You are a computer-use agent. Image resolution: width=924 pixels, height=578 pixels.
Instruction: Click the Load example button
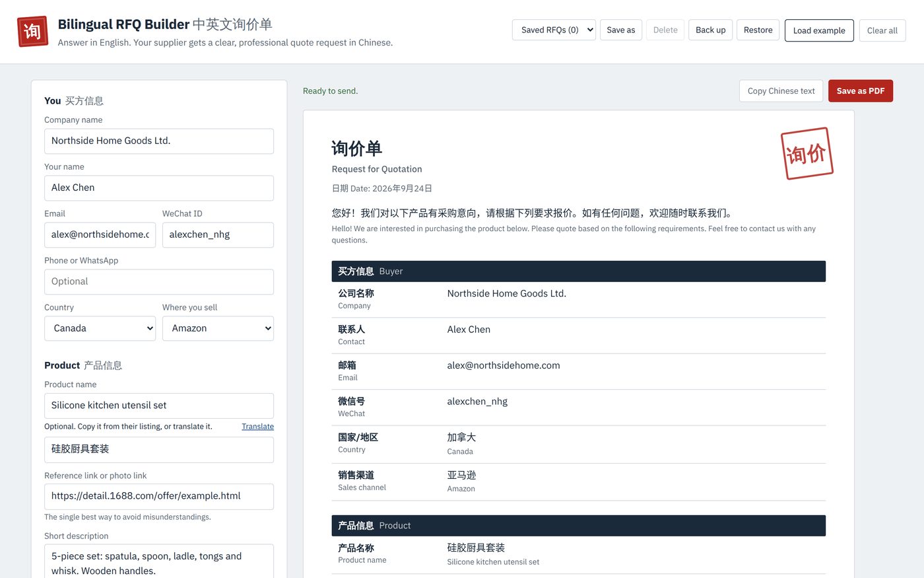coord(819,30)
